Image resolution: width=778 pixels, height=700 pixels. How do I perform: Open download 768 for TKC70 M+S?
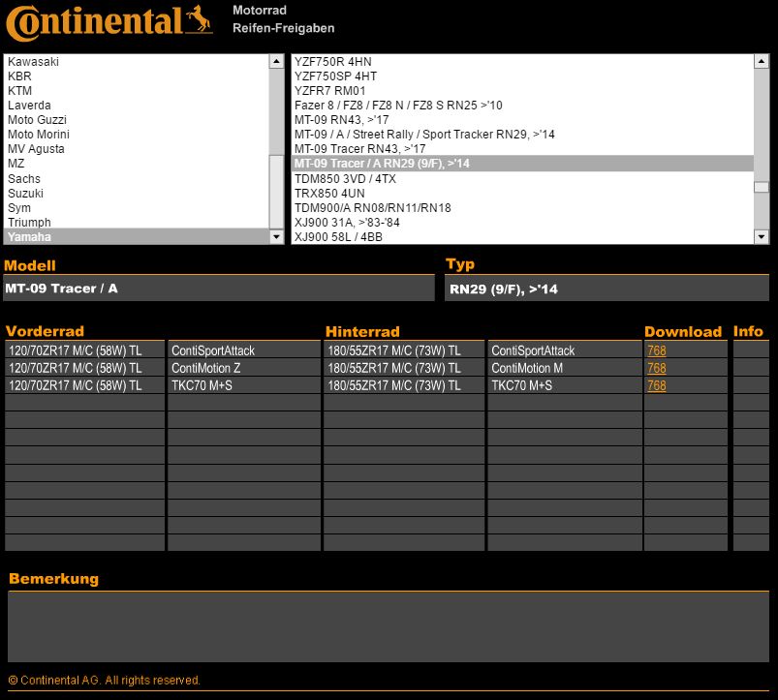656,386
